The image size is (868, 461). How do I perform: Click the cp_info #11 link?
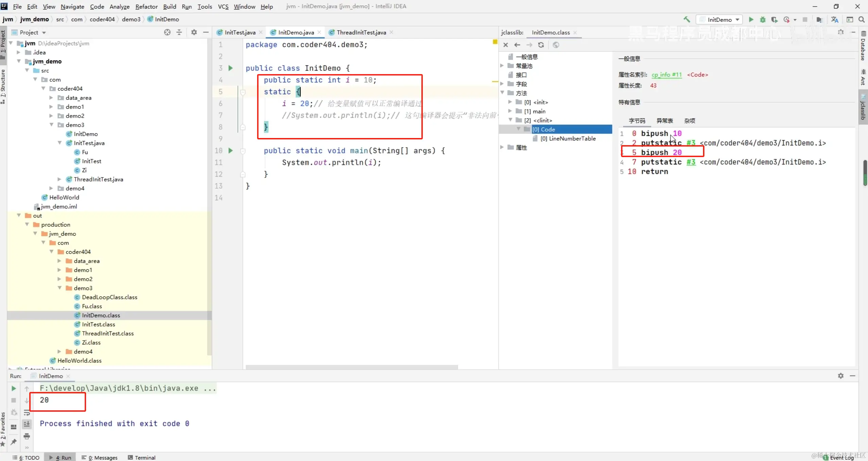click(666, 74)
